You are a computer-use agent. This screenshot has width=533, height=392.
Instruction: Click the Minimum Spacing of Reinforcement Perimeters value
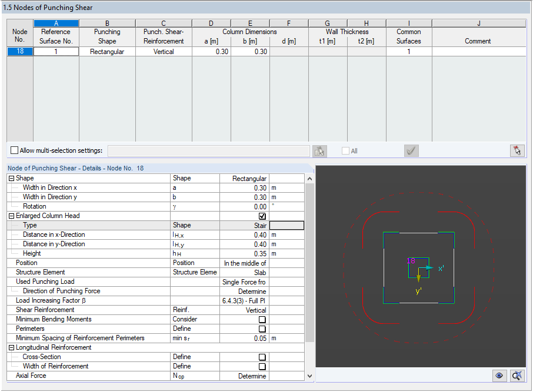point(259,338)
